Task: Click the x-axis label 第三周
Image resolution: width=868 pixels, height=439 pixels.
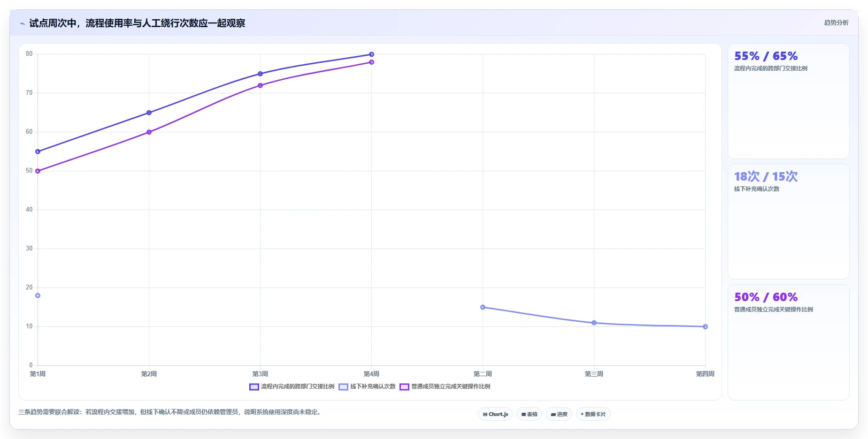Action: 594,374
